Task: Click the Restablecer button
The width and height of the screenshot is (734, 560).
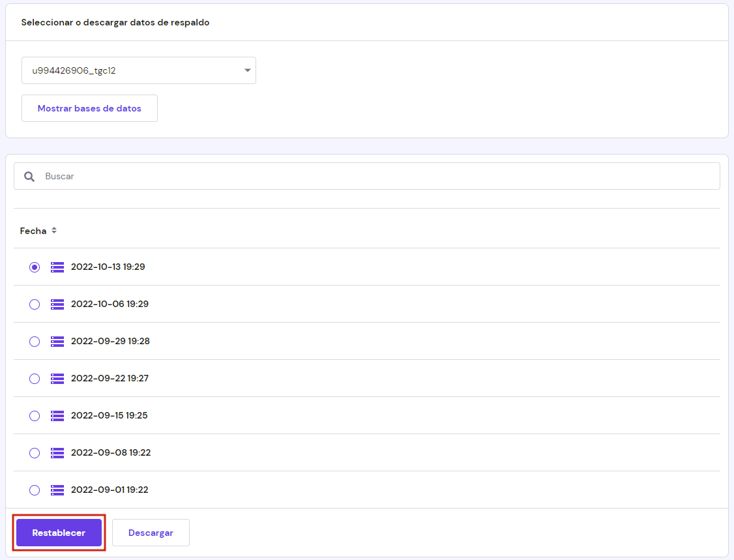Action: tap(59, 533)
